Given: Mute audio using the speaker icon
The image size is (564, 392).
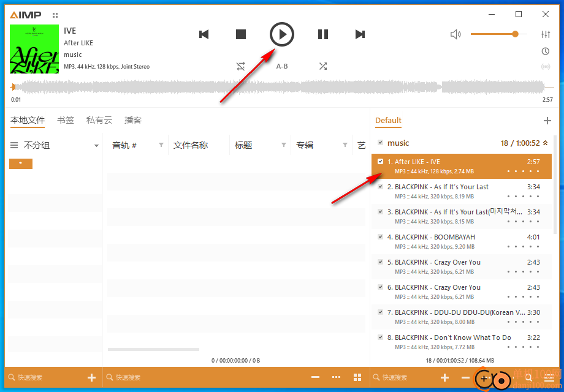Looking at the screenshot, I should pos(455,34).
